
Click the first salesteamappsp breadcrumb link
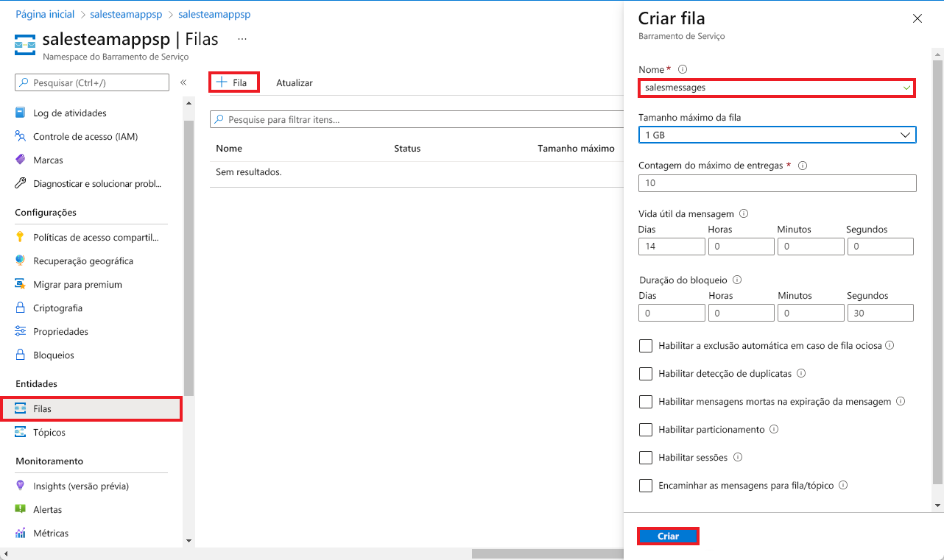coord(126,14)
